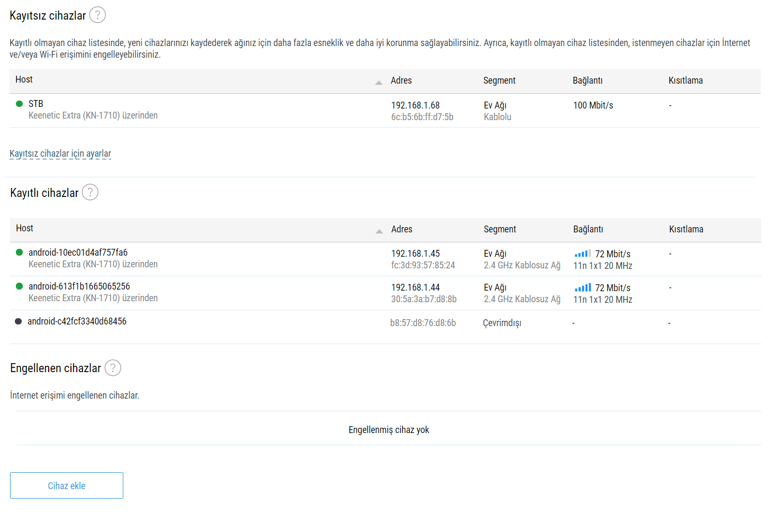The image size is (784, 532).
Task: Click signal strength bars for 192.168.1.44 device
Action: tap(582, 287)
